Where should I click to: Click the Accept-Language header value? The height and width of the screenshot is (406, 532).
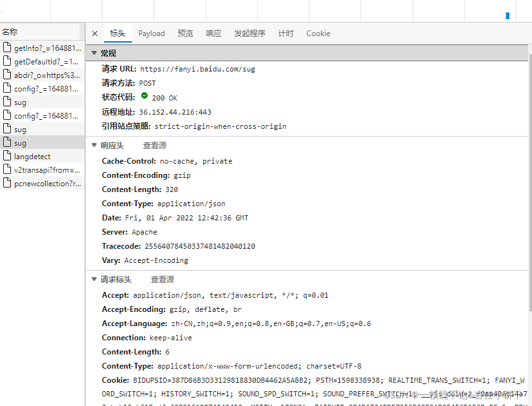(x=271, y=324)
